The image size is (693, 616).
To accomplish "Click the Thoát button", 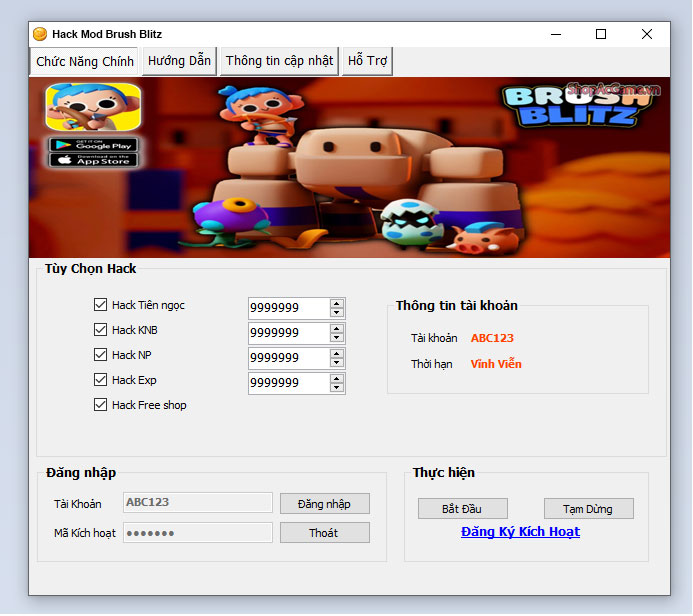I will [x=325, y=533].
